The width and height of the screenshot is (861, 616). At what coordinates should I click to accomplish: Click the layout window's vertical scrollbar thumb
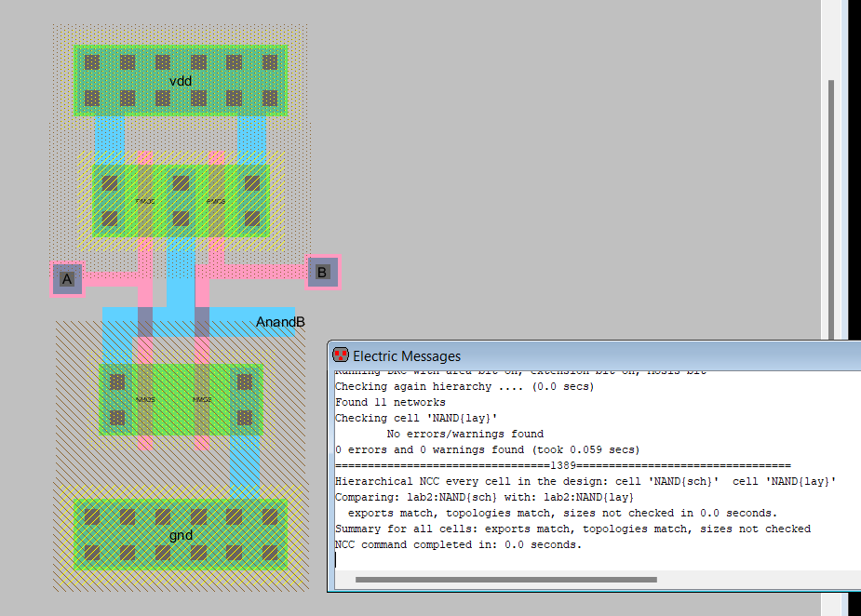(831, 208)
